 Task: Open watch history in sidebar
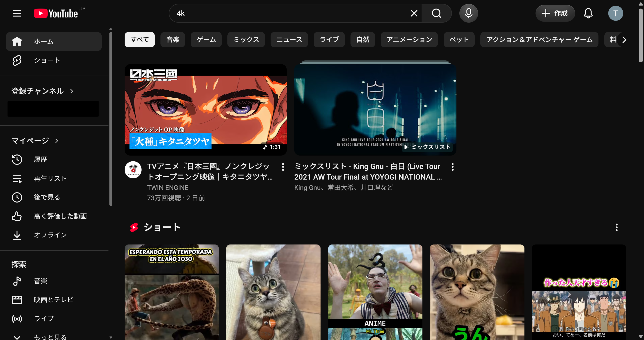pos(40,159)
